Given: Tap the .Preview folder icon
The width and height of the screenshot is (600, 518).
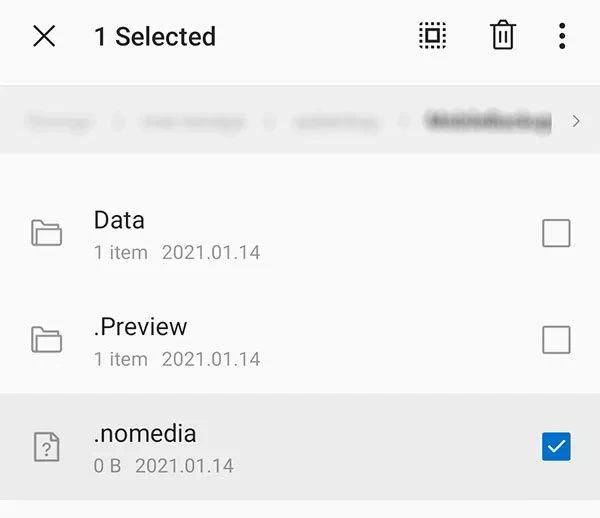Looking at the screenshot, I should (46, 340).
